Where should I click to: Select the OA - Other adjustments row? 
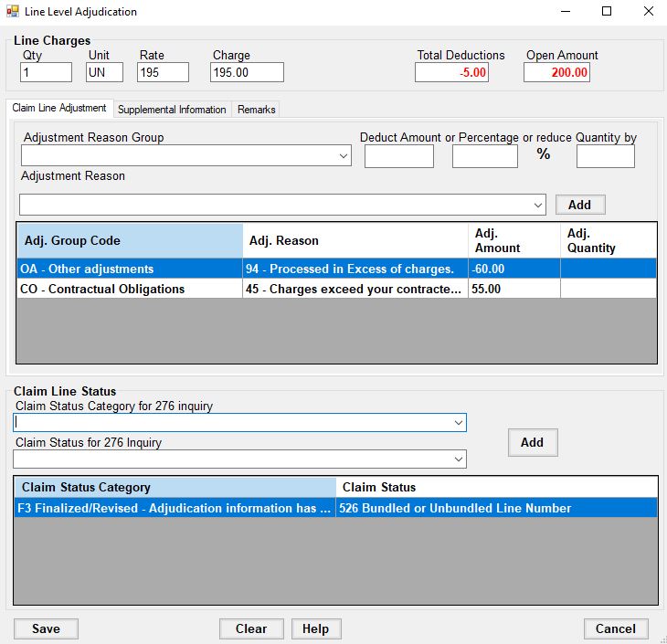pos(336,269)
